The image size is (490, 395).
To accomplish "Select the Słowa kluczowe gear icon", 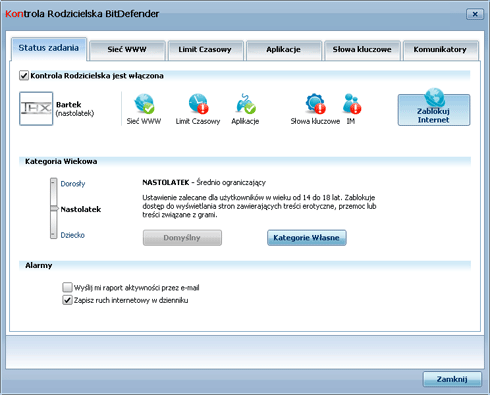I will click(315, 104).
